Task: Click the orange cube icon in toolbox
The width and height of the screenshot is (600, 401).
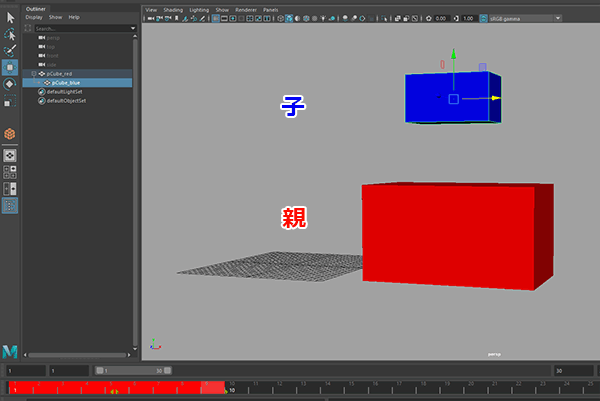Action: [10, 133]
